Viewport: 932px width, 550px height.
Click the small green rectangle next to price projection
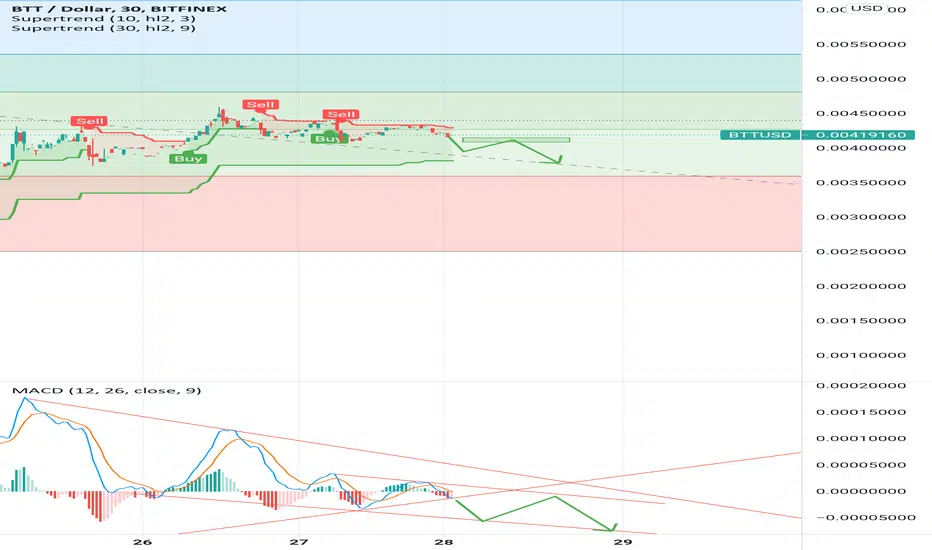516,140
